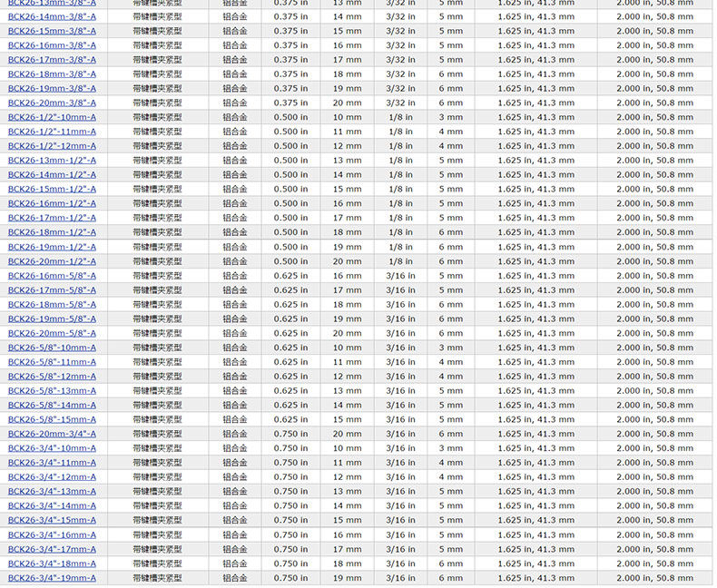717x588 pixels.
Task: Open the BCK26-17mm-1/2"-A item
Action: [52, 218]
